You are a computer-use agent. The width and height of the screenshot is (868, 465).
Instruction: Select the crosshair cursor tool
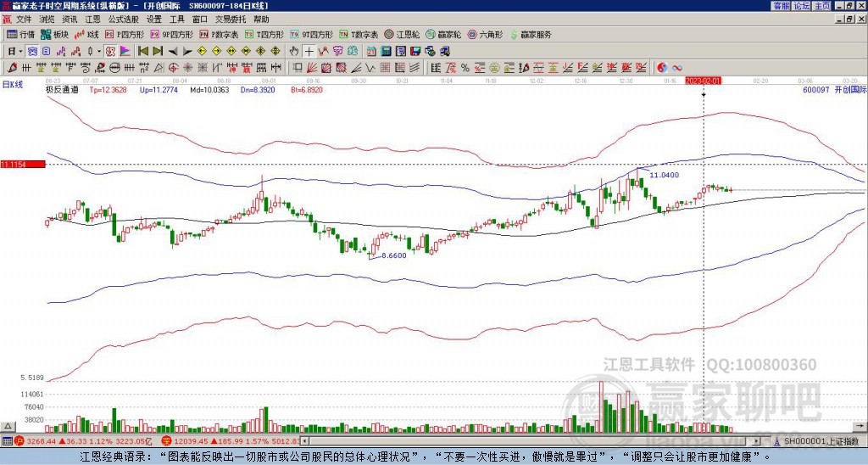coord(309,52)
